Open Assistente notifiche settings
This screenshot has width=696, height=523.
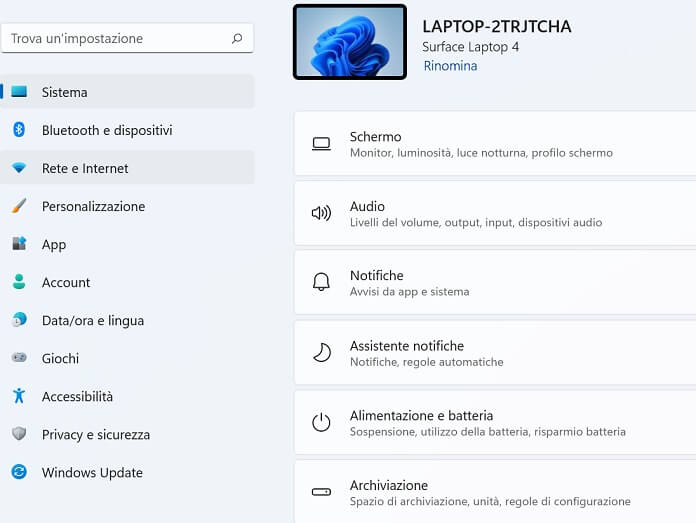pyautogui.click(x=495, y=353)
